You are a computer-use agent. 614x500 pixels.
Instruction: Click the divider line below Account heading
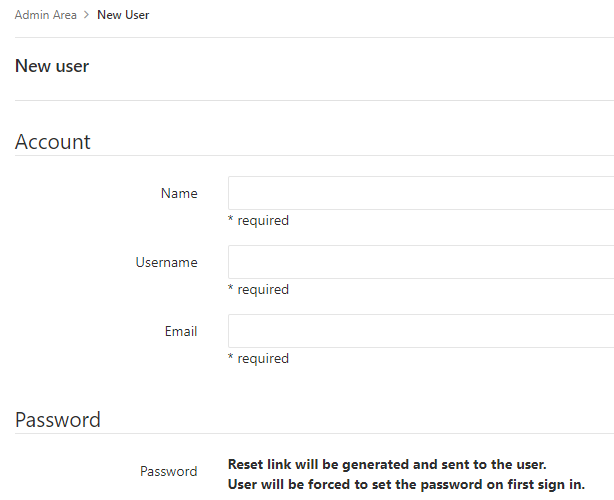(x=314, y=155)
